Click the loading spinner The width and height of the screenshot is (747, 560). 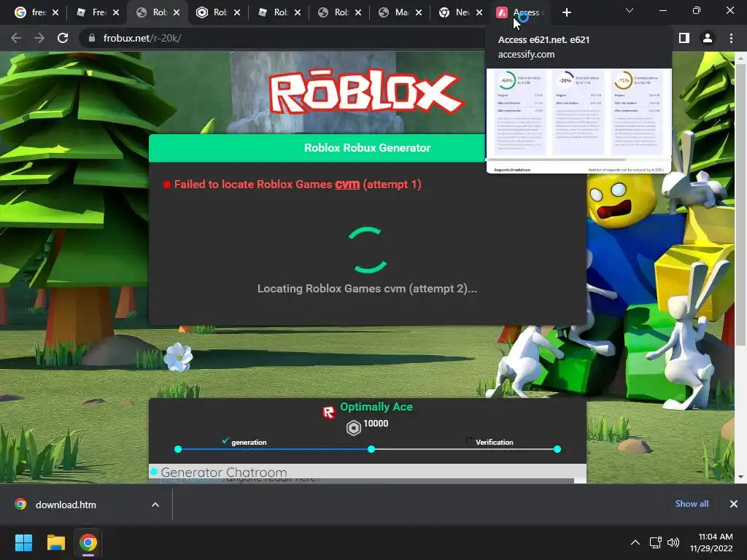tap(368, 251)
